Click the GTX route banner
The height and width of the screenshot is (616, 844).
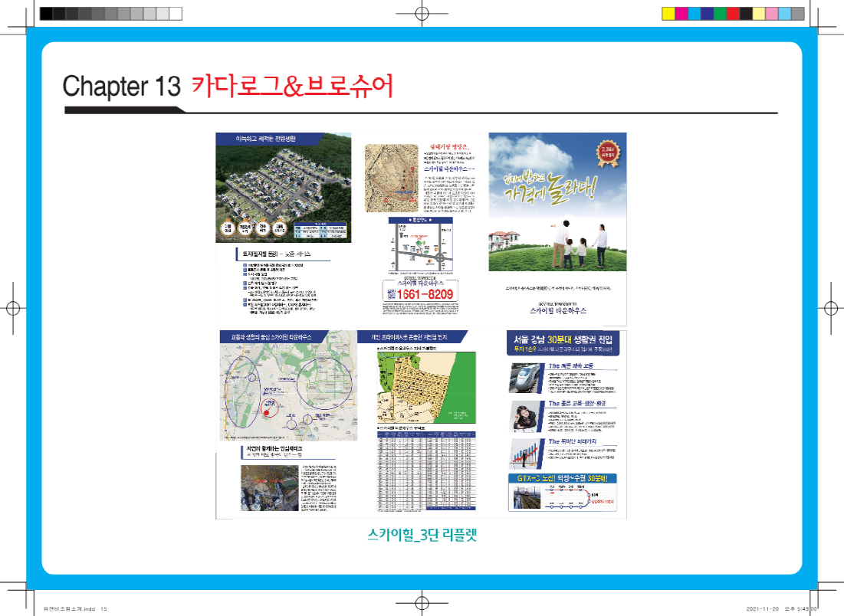point(563,479)
